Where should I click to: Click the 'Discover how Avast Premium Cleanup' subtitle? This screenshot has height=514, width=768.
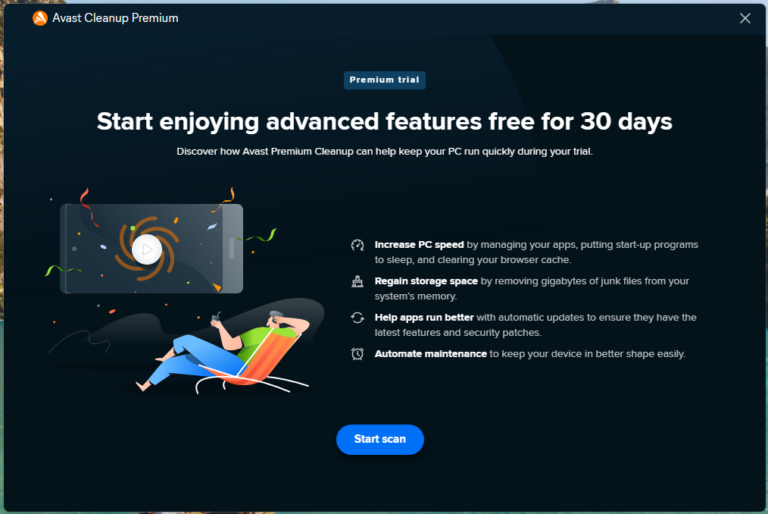[x=384, y=151]
